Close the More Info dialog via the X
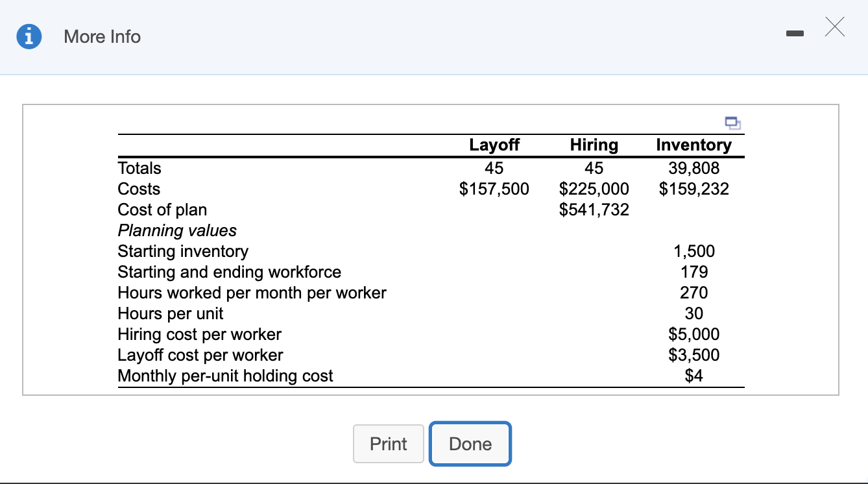Screen dimensions: 868x484 pyautogui.click(x=834, y=27)
